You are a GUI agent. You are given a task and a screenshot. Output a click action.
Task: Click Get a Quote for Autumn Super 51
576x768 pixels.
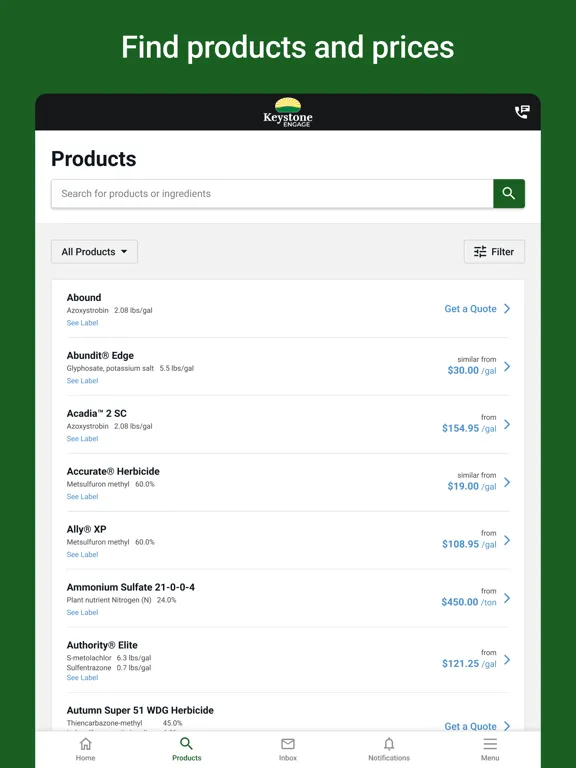[x=470, y=726]
